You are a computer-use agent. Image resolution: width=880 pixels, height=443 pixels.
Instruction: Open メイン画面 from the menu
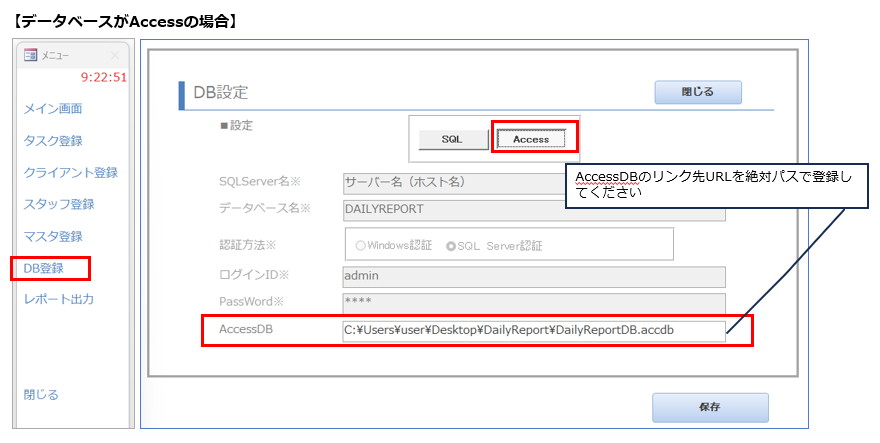[x=53, y=108]
